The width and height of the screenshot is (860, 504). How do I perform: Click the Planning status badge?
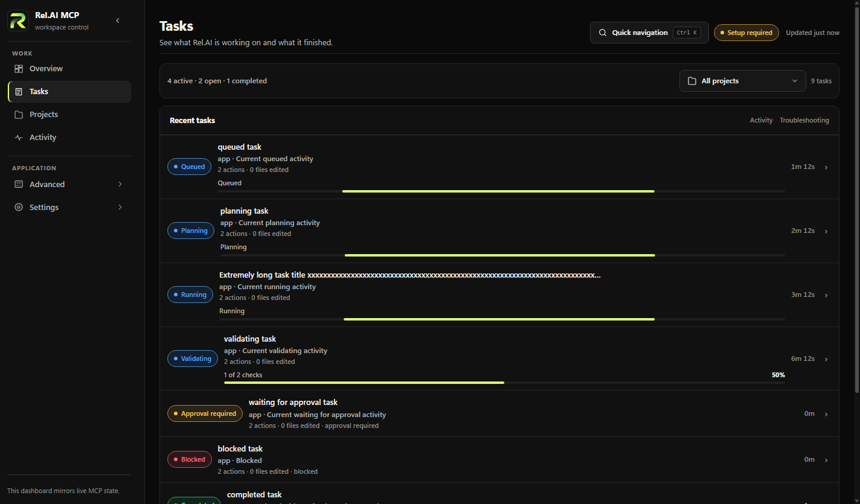[x=190, y=231]
